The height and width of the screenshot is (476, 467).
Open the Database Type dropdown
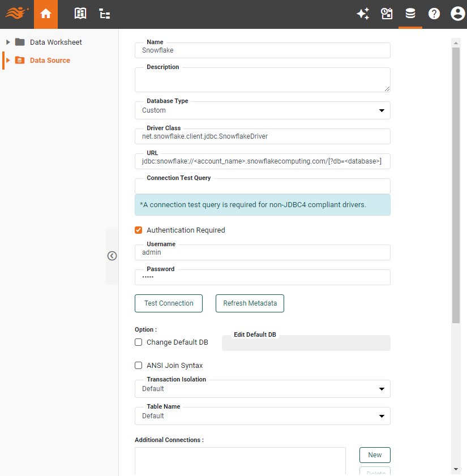[x=382, y=110]
